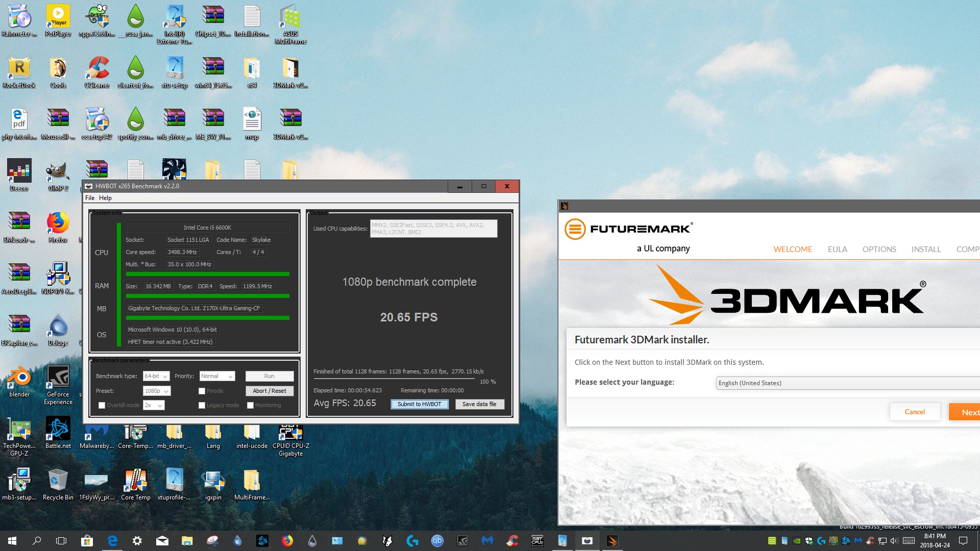Select the CPUID CPU-Z Gigabyte desktop icon
Image resolution: width=980 pixels, height=551 pixels.
tap(291, 441)
